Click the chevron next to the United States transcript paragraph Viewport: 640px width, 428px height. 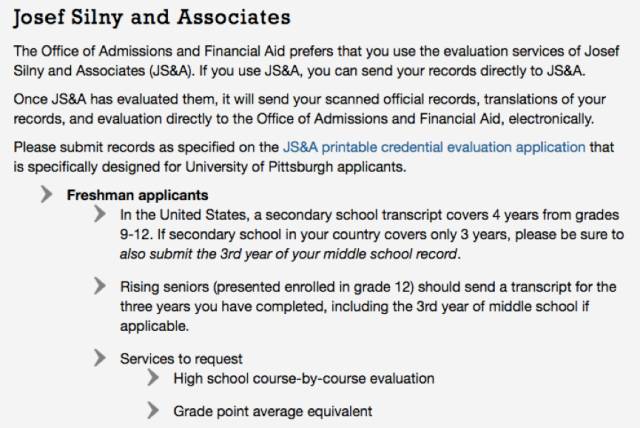tap(100, 214)
